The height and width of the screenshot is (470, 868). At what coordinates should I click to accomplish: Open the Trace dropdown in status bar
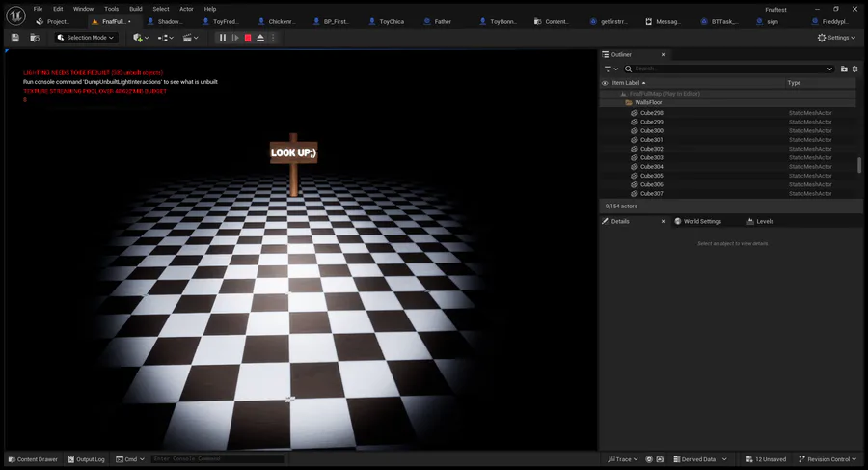tap(622, 459)
